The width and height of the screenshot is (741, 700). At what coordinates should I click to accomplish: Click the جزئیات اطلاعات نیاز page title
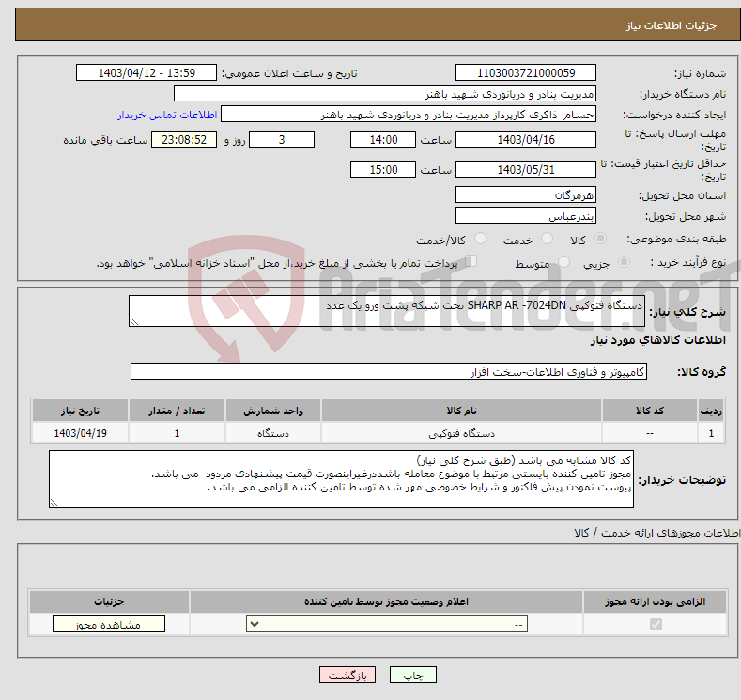click(x=672, y=25)
